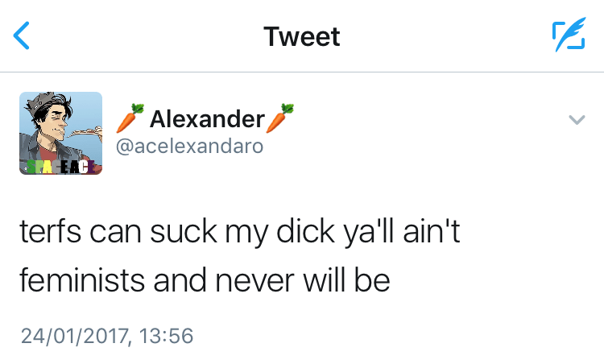Click the word terfs in the tweet
This screenshot has height=364, width=604.
(51, 232)
